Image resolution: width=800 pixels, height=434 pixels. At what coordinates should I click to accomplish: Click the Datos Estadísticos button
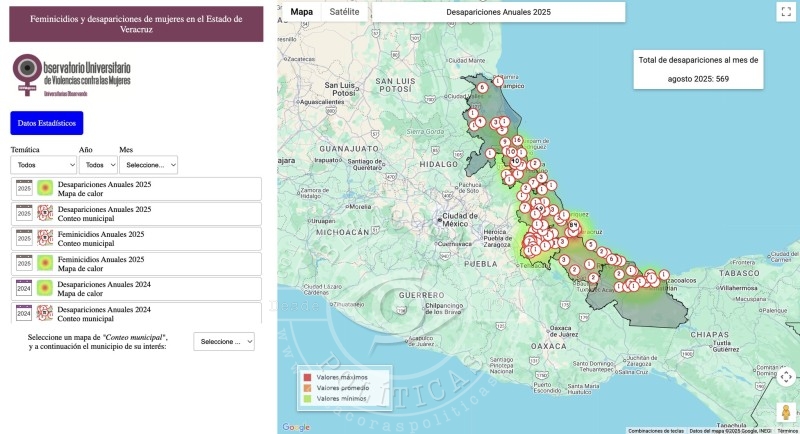tap(47, 123)
